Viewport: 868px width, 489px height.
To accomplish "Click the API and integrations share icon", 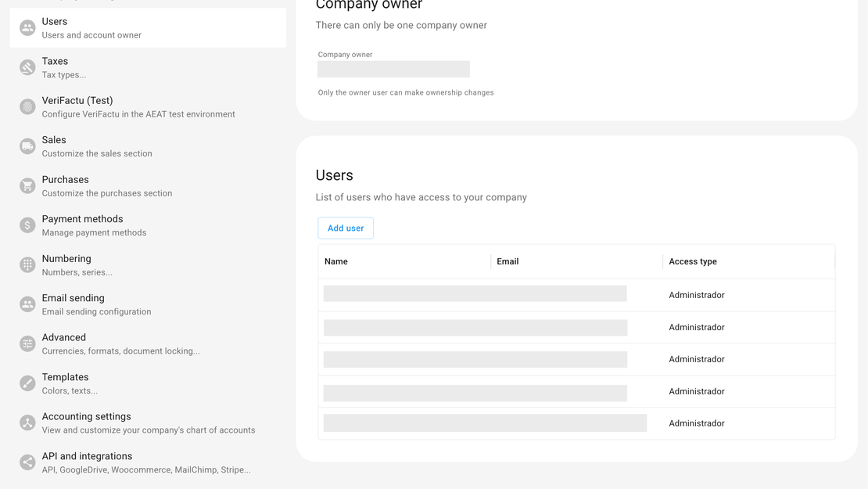I will tap(27, 462).
